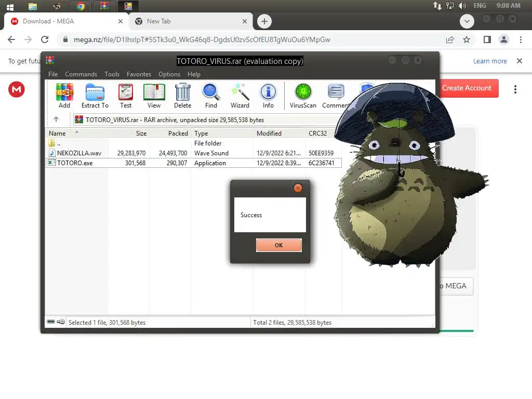Switch to the New Tab browser tab
Viewport: 532px width, 399px height.
191,21
